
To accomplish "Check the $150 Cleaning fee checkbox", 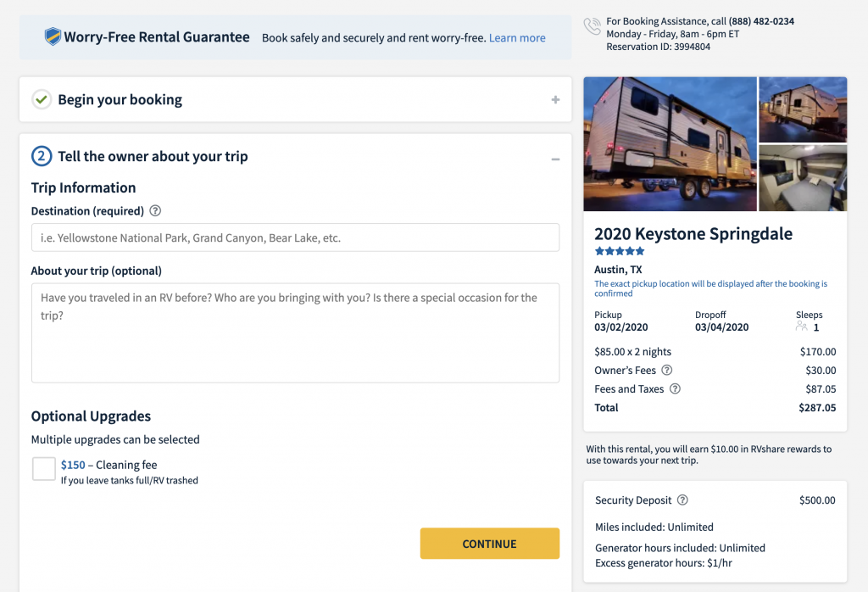I will 44,468.
